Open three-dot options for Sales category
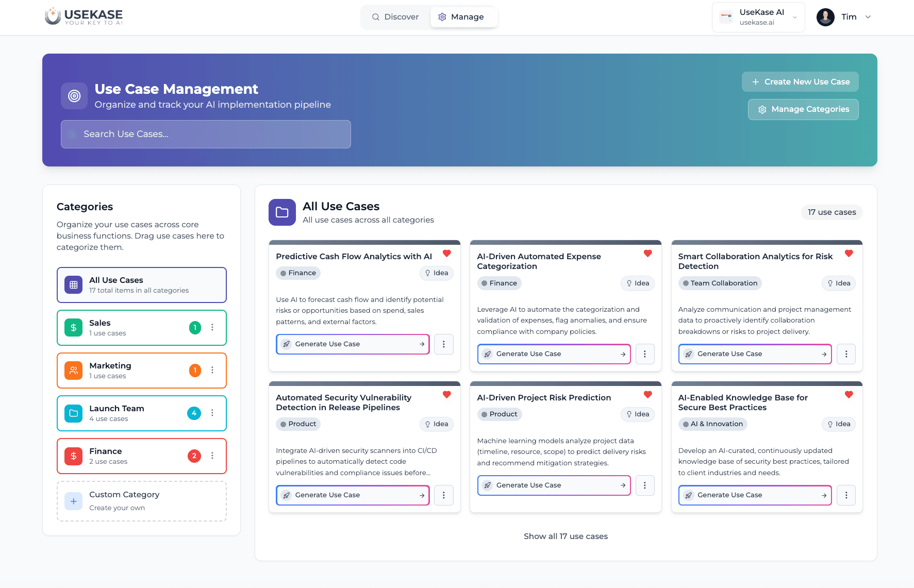This screenshot has height=588, width=914. pos(212,327)
